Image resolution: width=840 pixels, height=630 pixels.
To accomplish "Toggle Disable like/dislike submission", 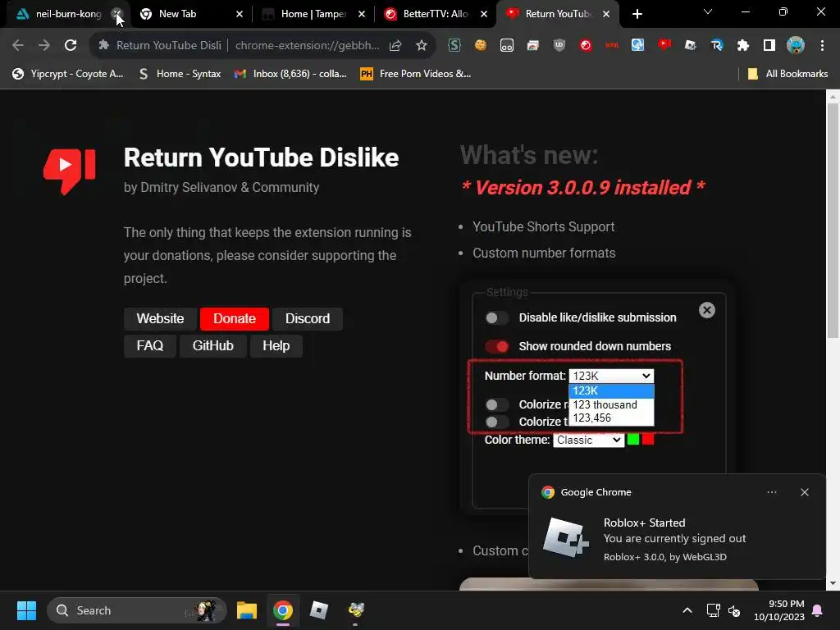I will pos(496,317).
